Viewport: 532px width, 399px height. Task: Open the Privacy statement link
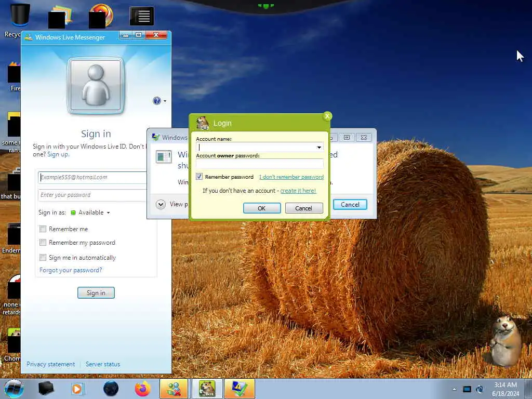(50, 364)
